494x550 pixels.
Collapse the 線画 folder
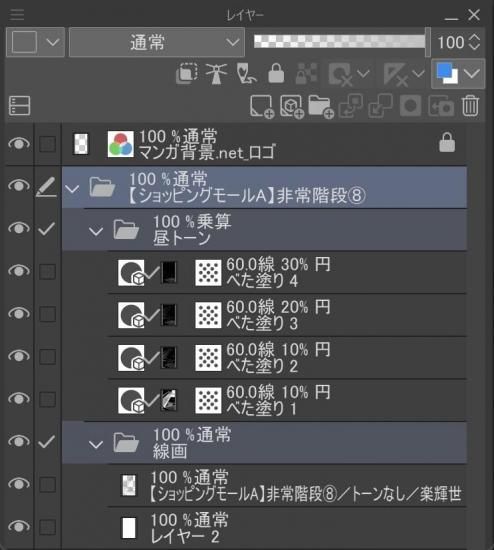95,444
